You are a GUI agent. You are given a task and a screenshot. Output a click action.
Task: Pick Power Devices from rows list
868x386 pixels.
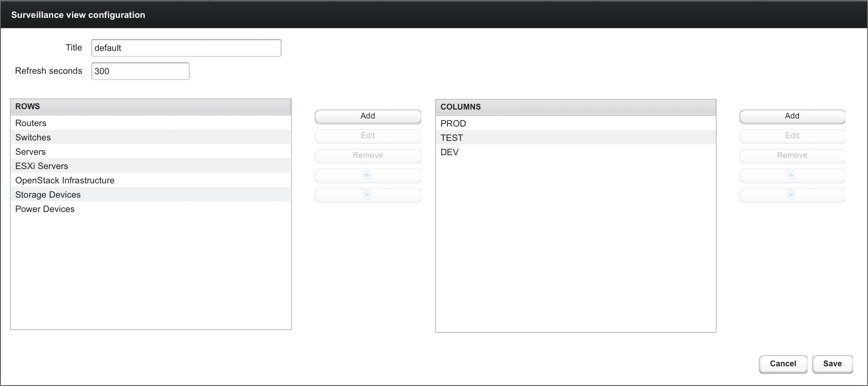45,209
